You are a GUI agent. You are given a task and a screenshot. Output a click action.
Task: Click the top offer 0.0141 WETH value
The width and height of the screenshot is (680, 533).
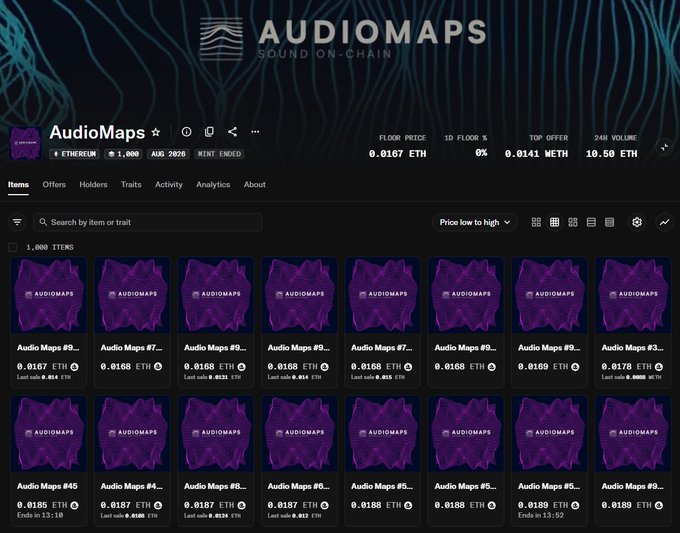pyautogui.click(x=536, y=154)
